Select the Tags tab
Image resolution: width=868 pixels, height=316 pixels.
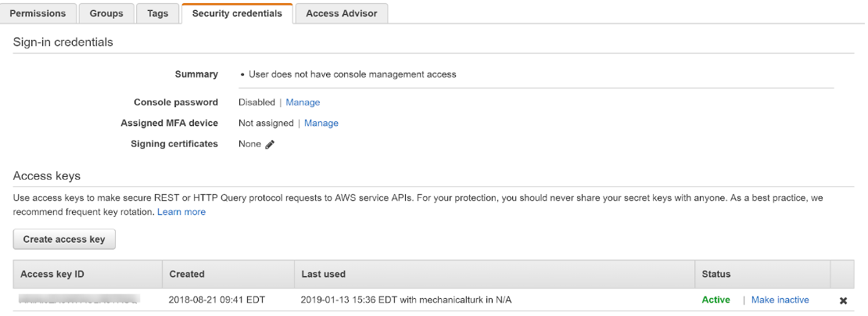pyautogui.click(x=157, y=13)
